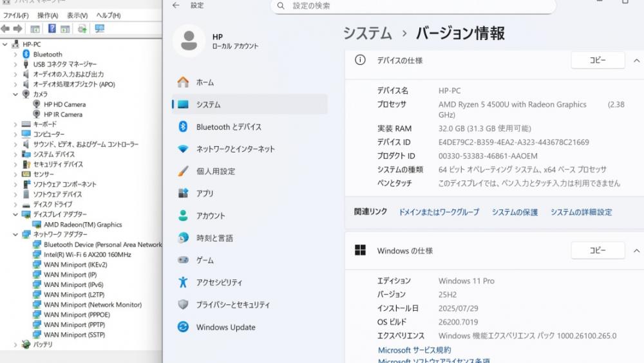This screenshot has width=644, height=363.
Task: Select AMD Radeon(TM) Graphics adapter
Action: point(82,225)
